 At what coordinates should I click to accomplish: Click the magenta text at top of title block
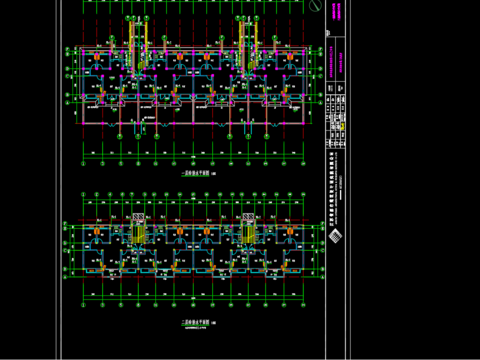[336, 12]
